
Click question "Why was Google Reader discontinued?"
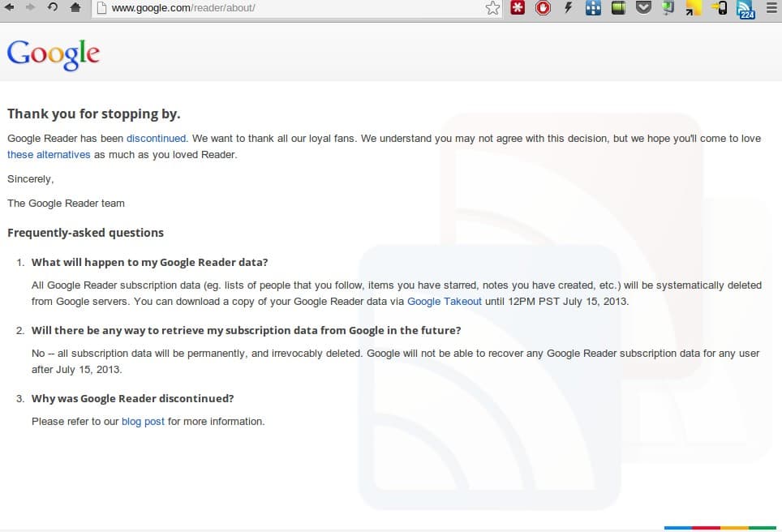(x=133, y=398)
